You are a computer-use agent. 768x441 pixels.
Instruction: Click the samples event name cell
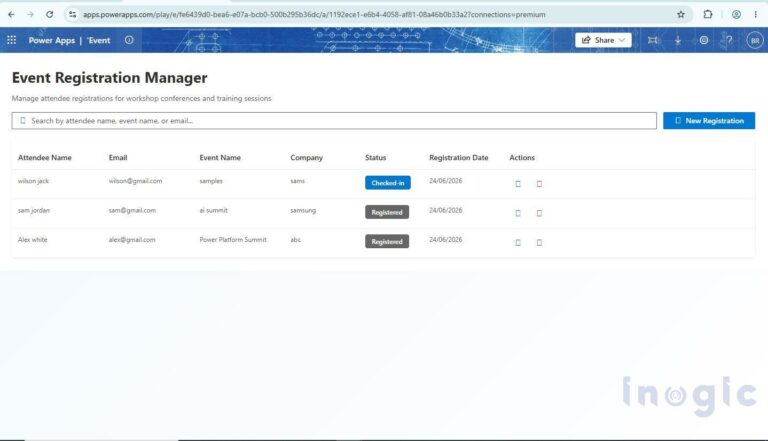[211, 181]
